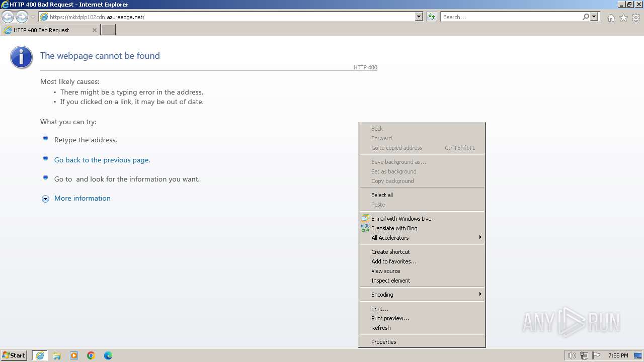Expand the address bar autocomplete dropdown
Viewport: 644px width, 362px height.
[x=419, y=17]
